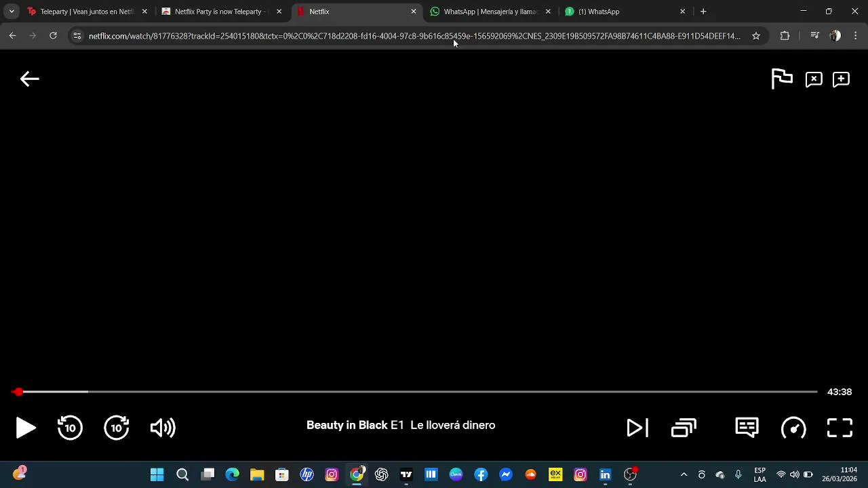Open SoundCloud from taskbar
Viewport: 868px width, 488px height.
(x=530, y=474)
